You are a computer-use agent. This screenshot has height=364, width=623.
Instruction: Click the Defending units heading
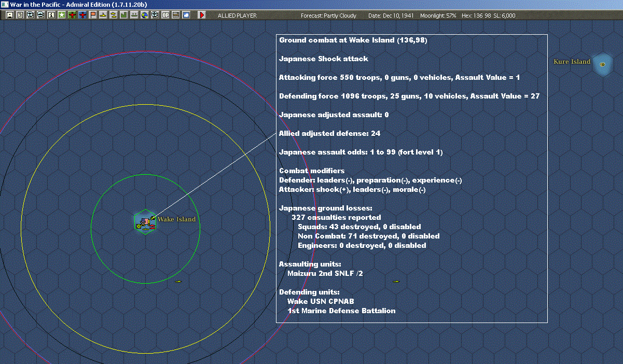[x=310, y=292]
